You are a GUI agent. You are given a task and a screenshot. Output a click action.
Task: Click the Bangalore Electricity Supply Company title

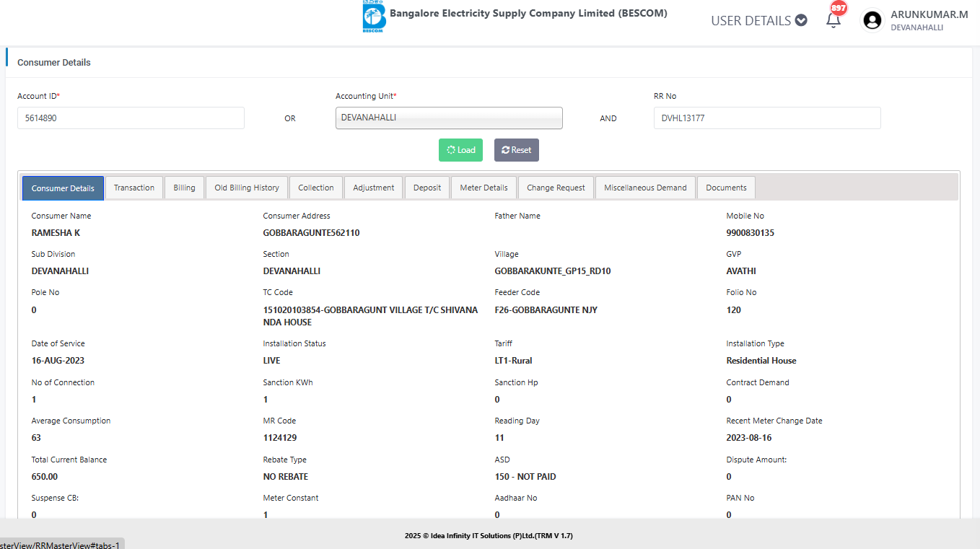(x=528, y=13)
